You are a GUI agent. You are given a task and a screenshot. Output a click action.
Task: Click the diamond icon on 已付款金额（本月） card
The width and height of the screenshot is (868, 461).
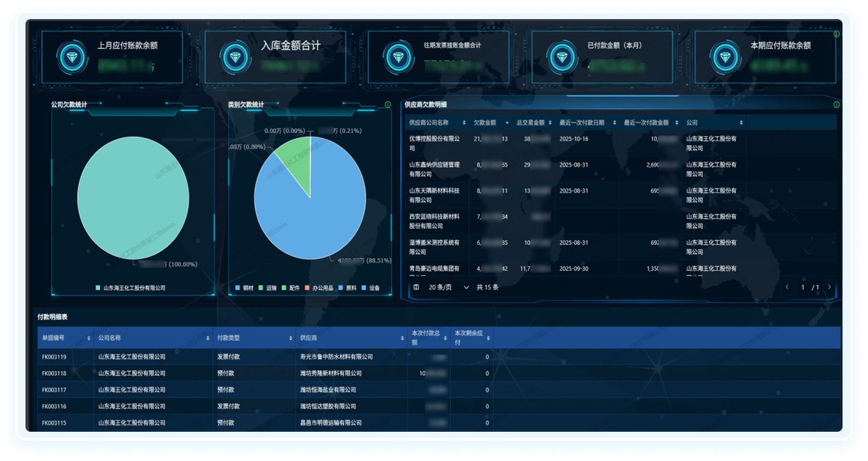562,57
